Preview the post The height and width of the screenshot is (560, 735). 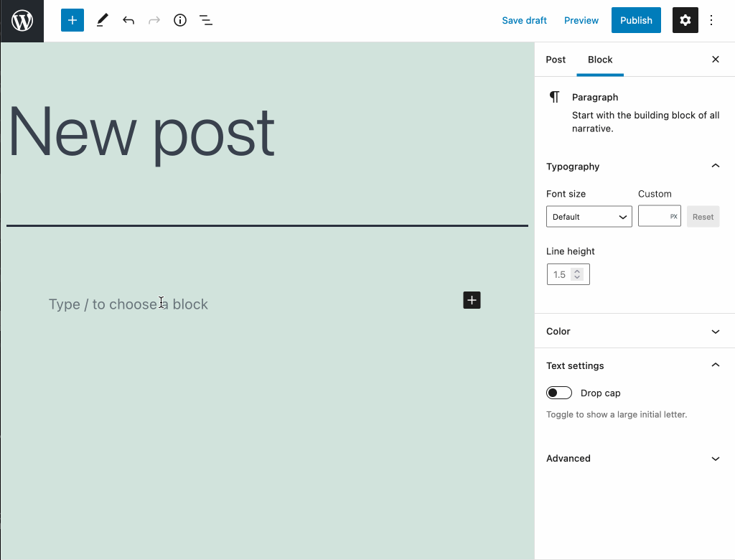tap(581, 20)
